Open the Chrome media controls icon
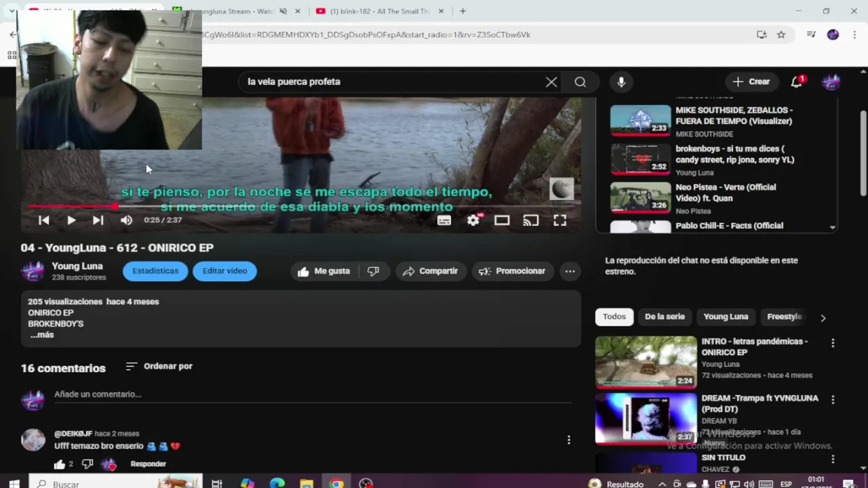868x488 pixels. 811,35
